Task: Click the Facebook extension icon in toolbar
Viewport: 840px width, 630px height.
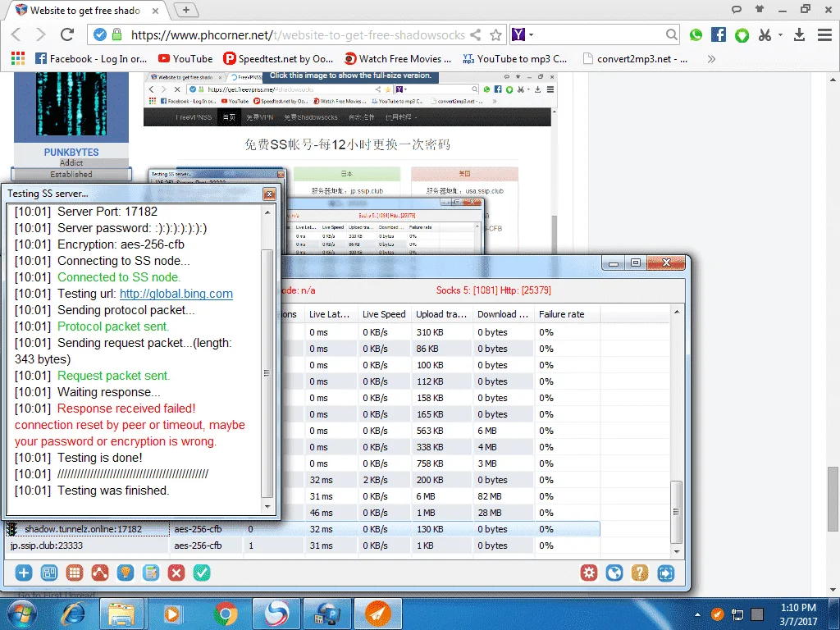Action: 719,34
